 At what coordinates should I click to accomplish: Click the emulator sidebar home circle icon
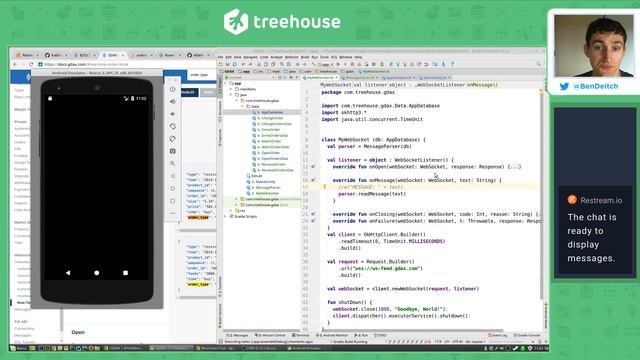tap(173, 189)
